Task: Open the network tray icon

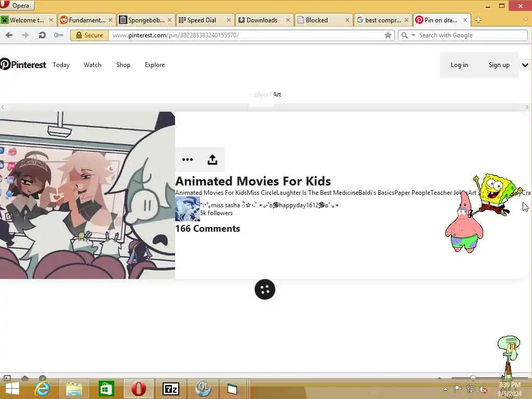Action: (x=471, y=389)
